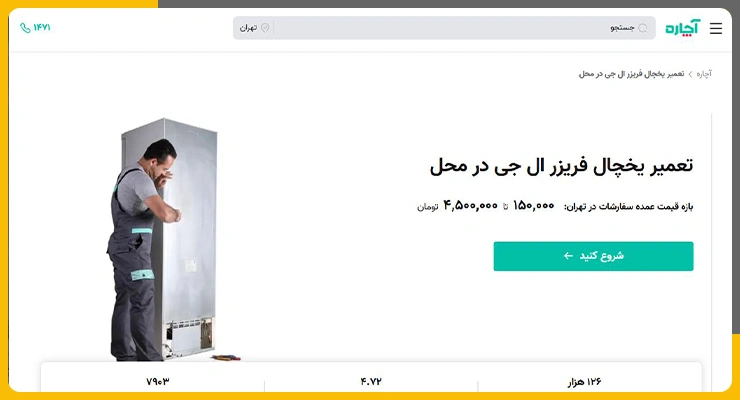The image size is (740, 400).
Task: Open the تهران city selector
Action: (x=254, y=28)
